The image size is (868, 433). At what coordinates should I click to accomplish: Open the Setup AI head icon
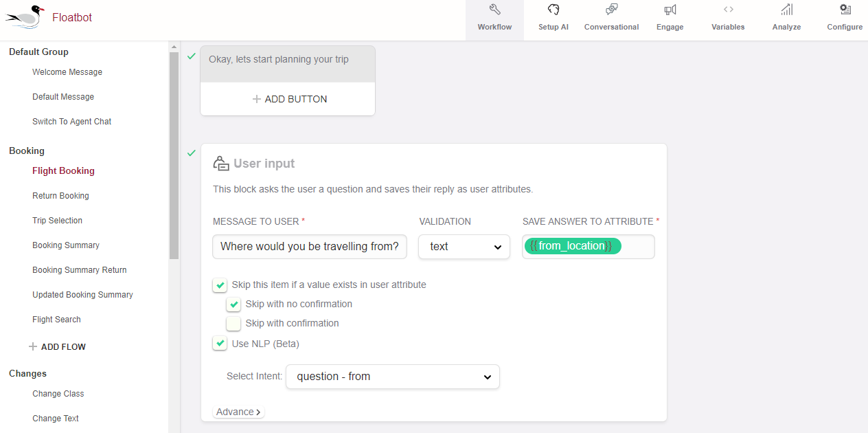[x=553, y=10]
